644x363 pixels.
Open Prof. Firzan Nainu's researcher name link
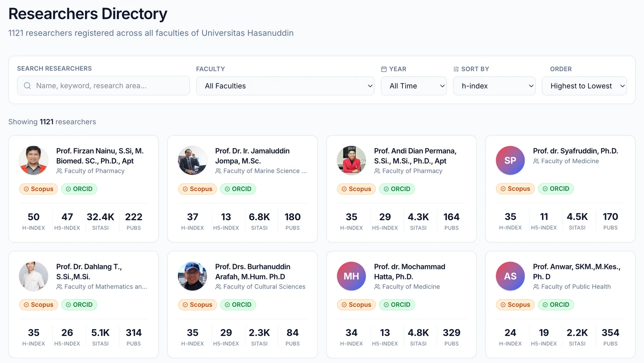(x=100, y=156)
